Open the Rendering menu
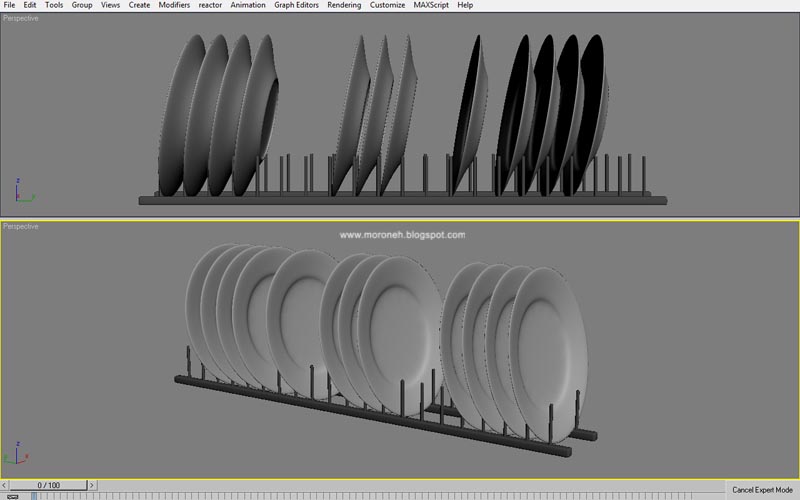This screenshot has height=500, width=800. [x=344, y=5]
